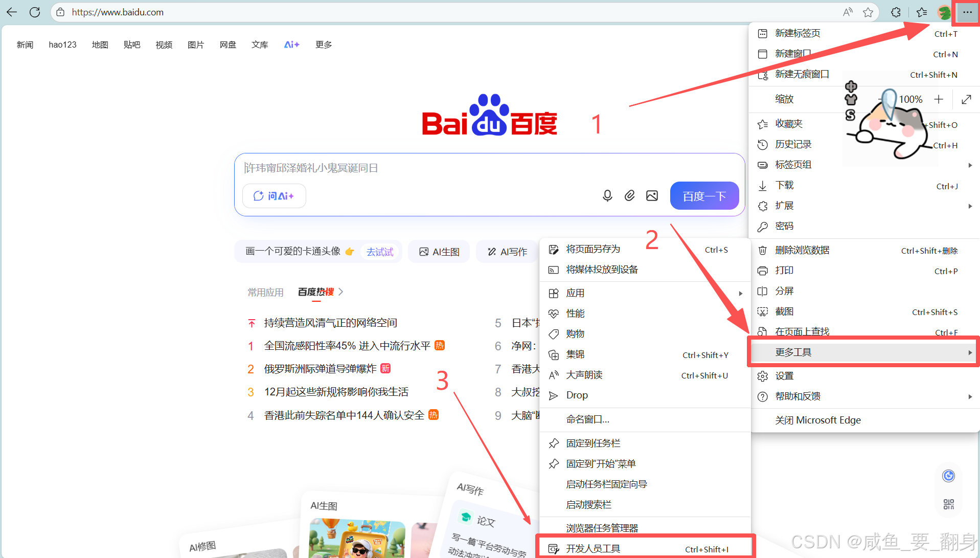
Task: Click the full screen arrow icon beside zoom
Action: point(966,99)
